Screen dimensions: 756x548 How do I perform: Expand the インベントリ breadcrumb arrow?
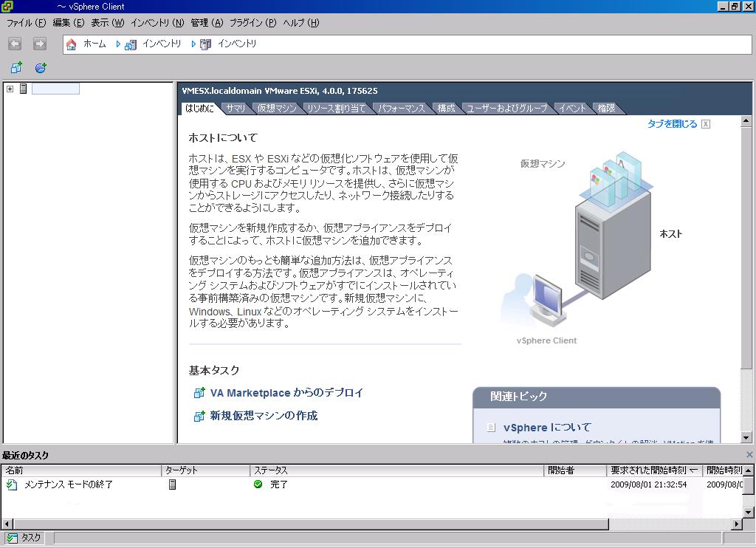[193, 44]
